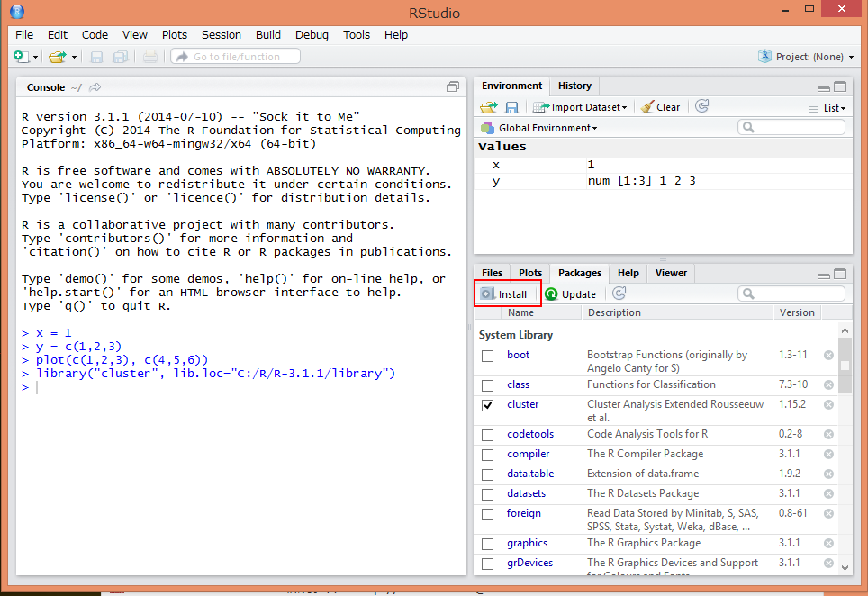This screenshot has height=596, width=868.
Task: Click the Install packages button
Action: point(503,293)
